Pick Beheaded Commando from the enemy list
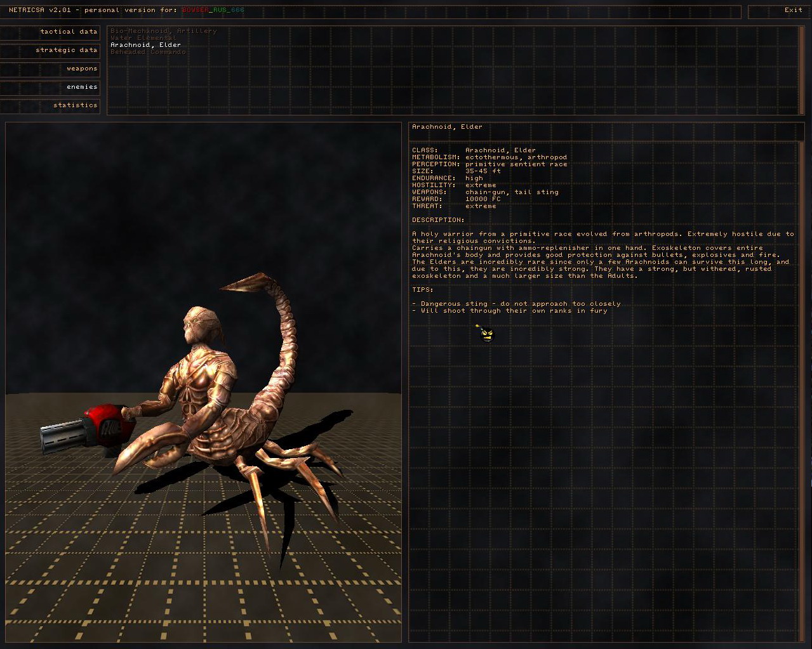Image resolution: width=812 pixels, height=649 pixels. (148, 52)
